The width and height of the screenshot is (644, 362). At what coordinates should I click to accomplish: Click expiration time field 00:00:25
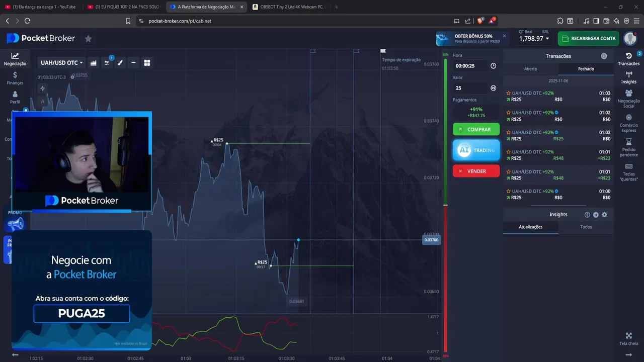[x=471, y=66]
